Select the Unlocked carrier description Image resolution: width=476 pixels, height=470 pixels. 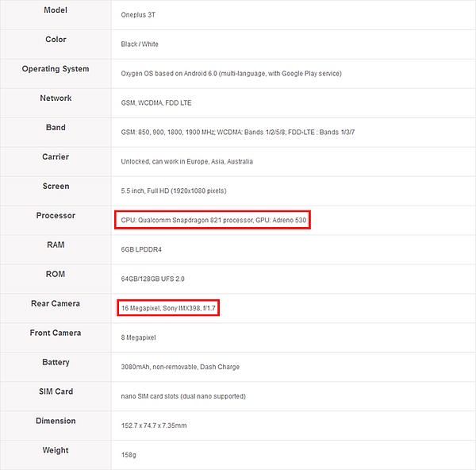click(186, 161)
